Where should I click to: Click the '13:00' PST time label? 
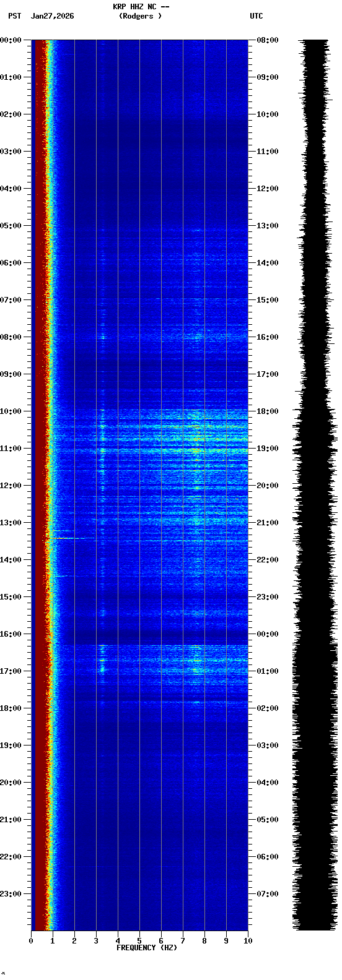11,523
